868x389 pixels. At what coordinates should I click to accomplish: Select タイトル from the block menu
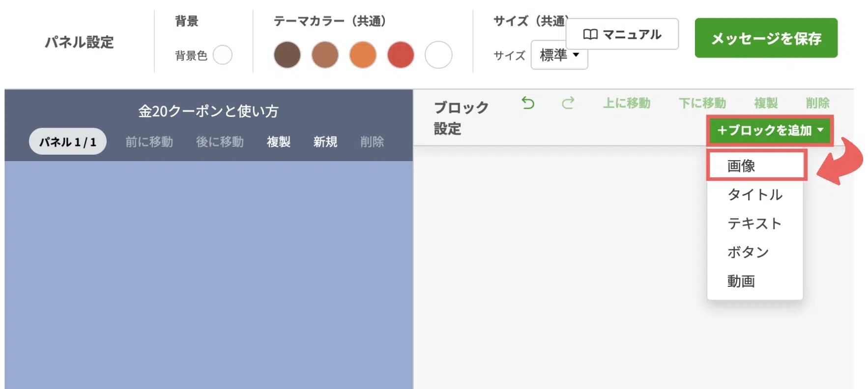click(x=755, y=194)
